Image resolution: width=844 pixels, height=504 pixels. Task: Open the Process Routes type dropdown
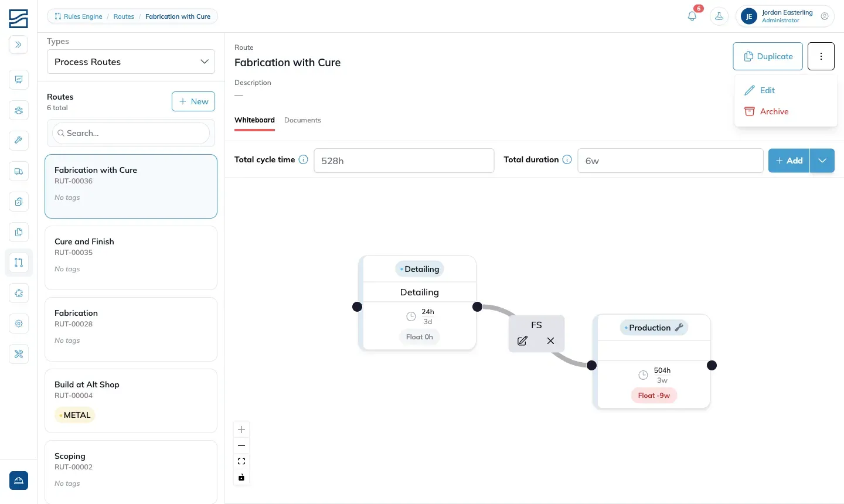coord(131,62)
